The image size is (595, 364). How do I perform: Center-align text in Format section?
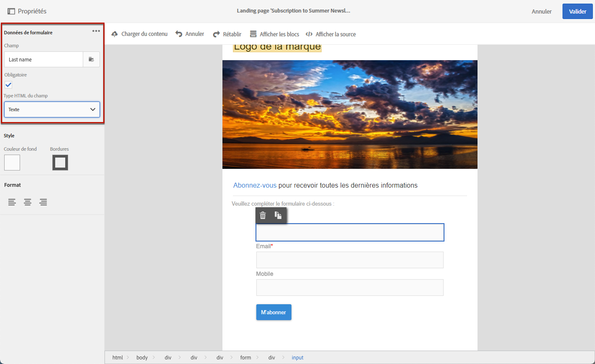[28, 202]
